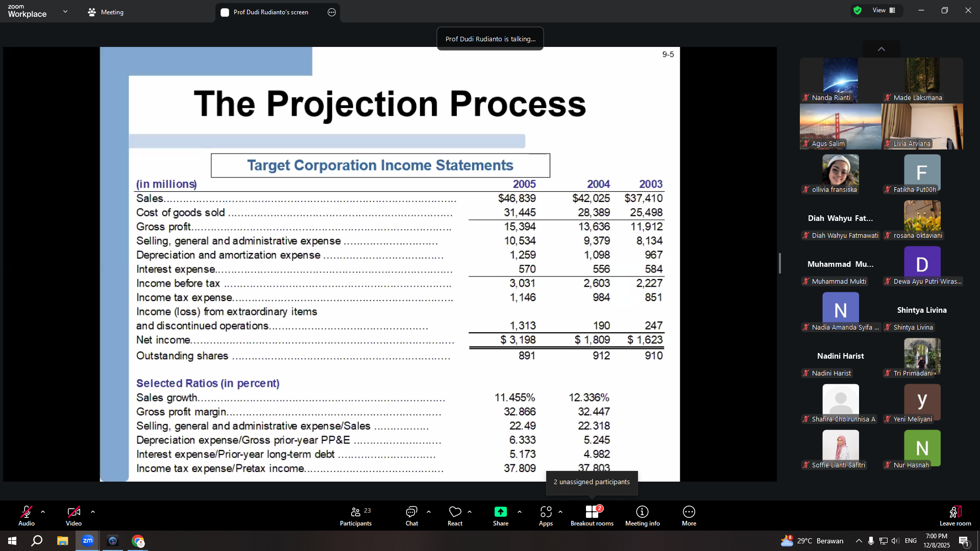Open File Explorer from taskbar

click(62, 541)
